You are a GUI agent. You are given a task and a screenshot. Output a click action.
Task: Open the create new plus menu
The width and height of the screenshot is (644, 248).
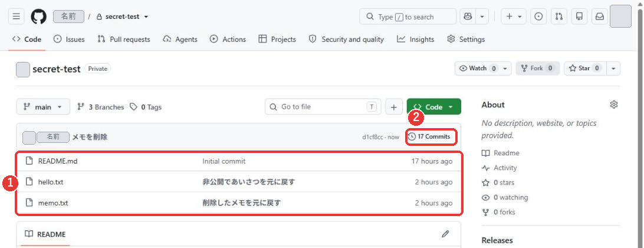[514, 17]
